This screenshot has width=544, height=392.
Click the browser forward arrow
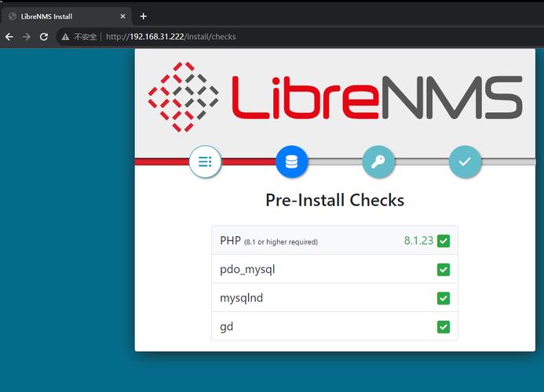[x=27, y=37]
